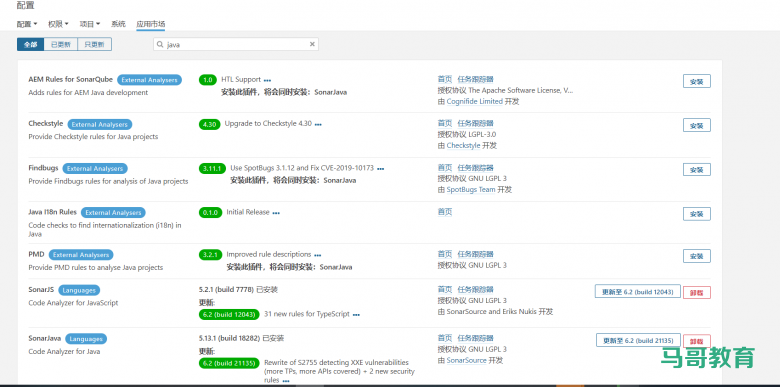Select the 应用市场 tab

[x=151, y=24]
